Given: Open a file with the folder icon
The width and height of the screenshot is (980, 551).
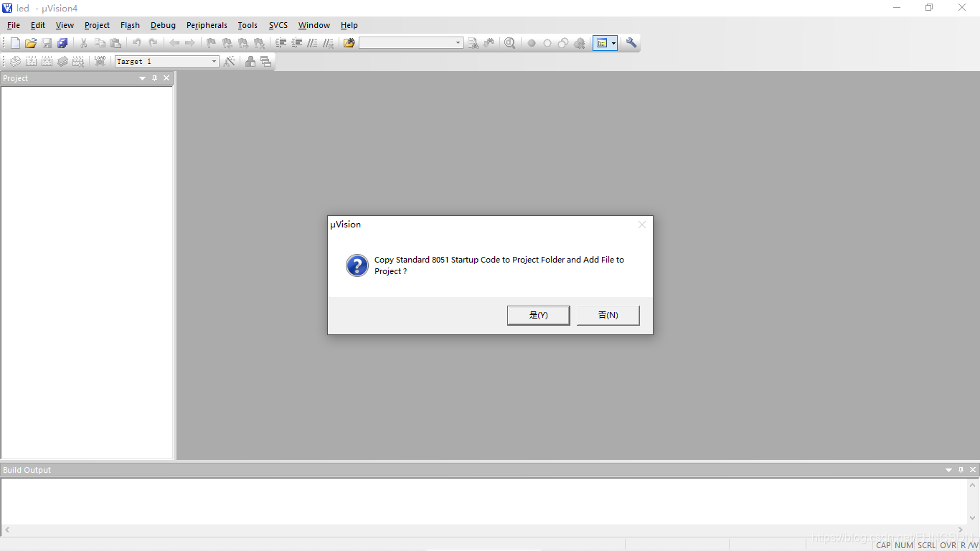Looking at the screenshot, I should point(31,43).
